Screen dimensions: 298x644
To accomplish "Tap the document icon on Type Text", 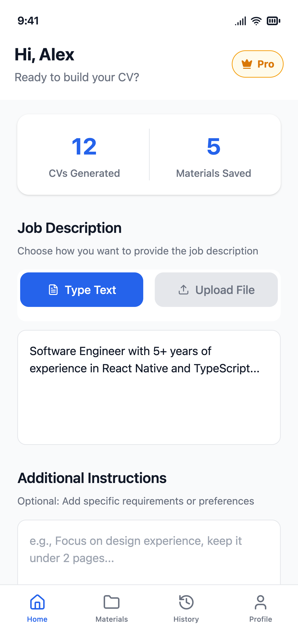I will click(x=53, y=290).
